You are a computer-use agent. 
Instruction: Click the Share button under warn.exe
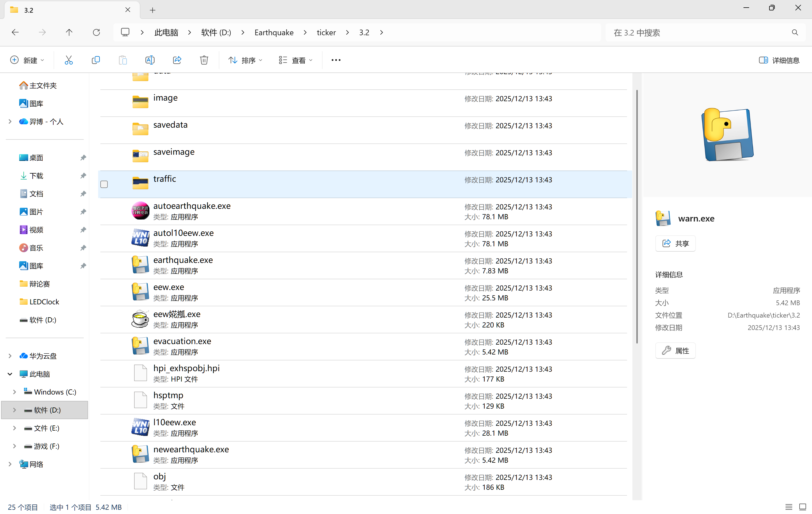coord(676,243)
